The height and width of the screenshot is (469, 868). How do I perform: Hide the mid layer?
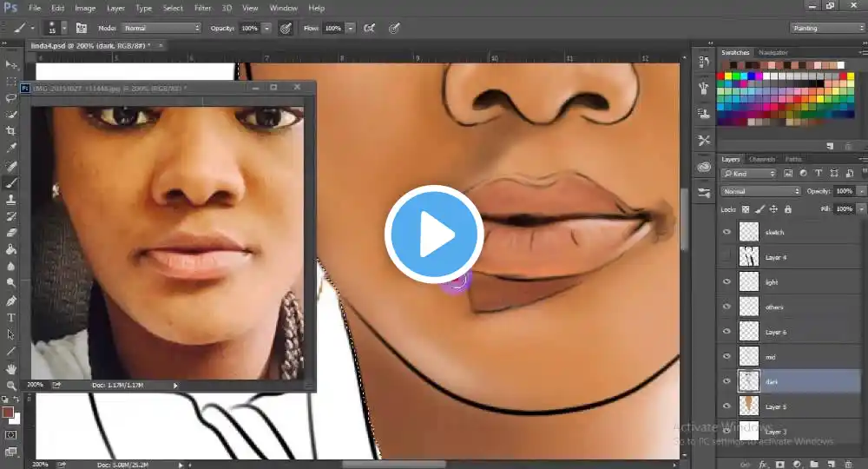click(727, 357)
